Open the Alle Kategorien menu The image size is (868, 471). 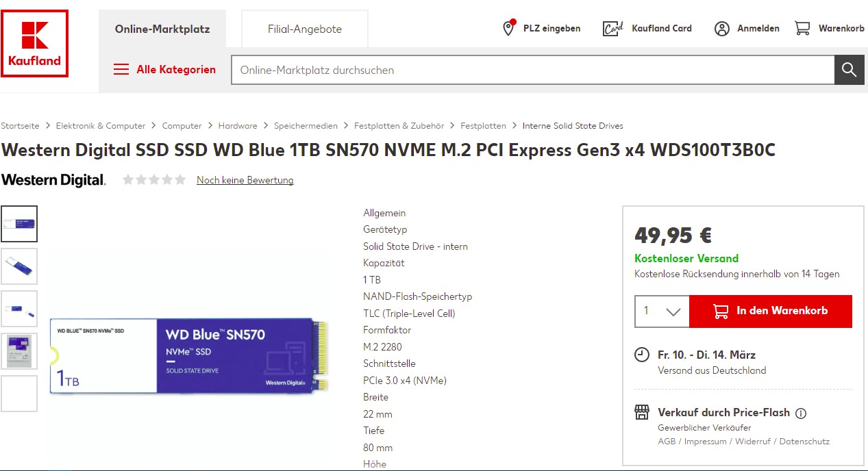pyautogui.click(x=176, y=70)
